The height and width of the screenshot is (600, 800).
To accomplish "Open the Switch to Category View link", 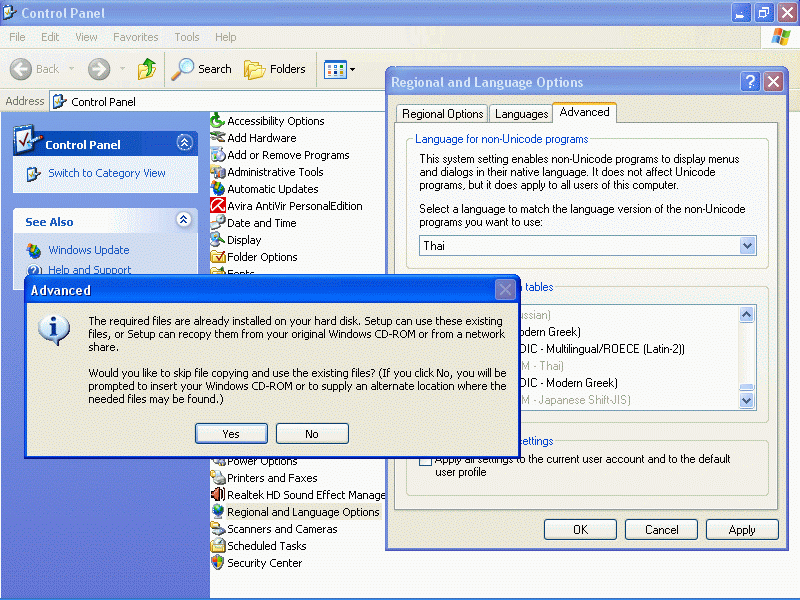I will pyautogui.click(x=107, y=173).
